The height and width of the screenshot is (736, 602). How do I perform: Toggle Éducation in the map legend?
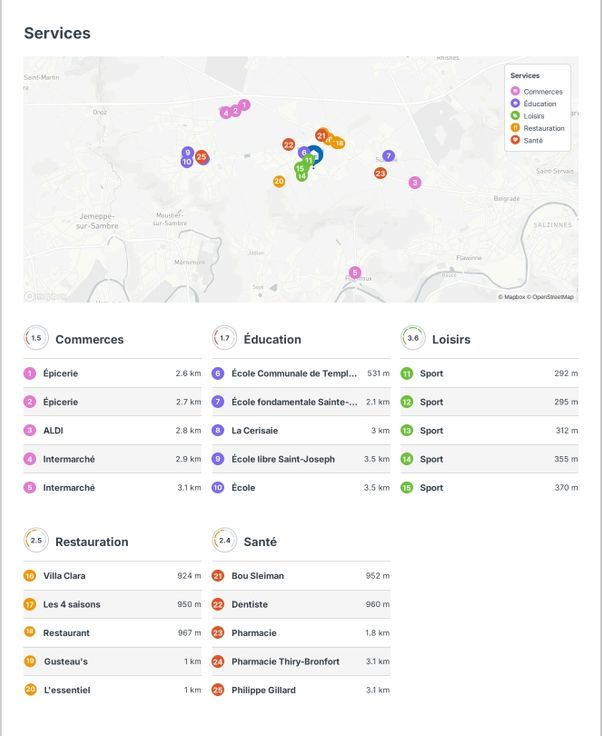pyautogui.click(x=542, y=104)
